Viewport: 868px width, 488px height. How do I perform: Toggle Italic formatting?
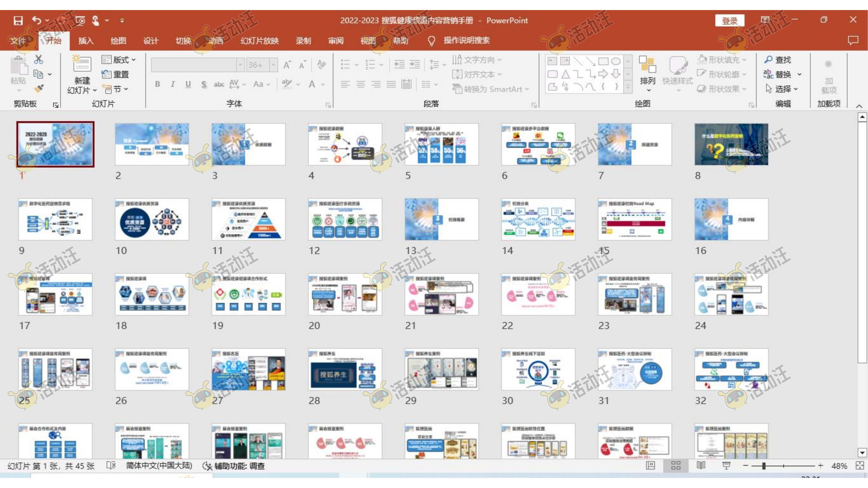(x=172, y=84)
